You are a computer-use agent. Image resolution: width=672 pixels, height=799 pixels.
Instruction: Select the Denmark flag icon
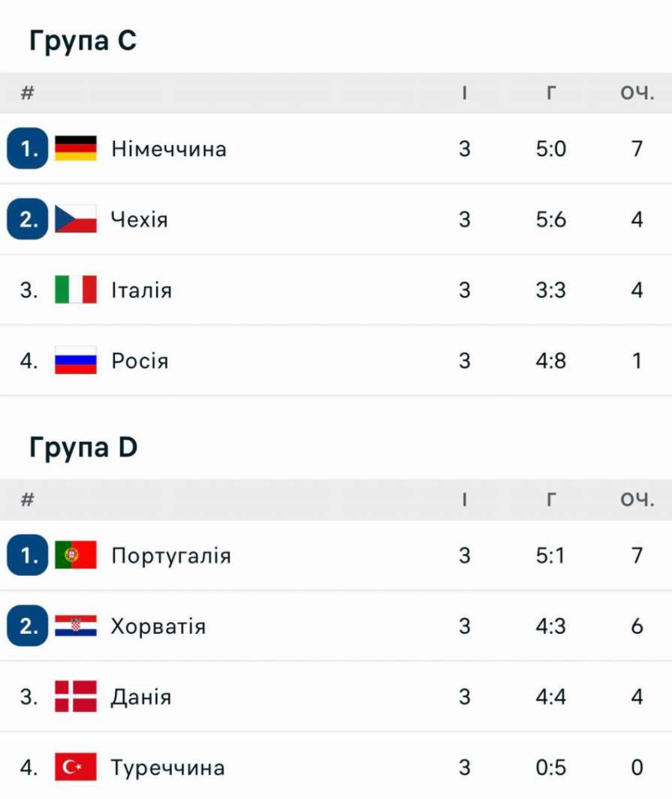75,696
